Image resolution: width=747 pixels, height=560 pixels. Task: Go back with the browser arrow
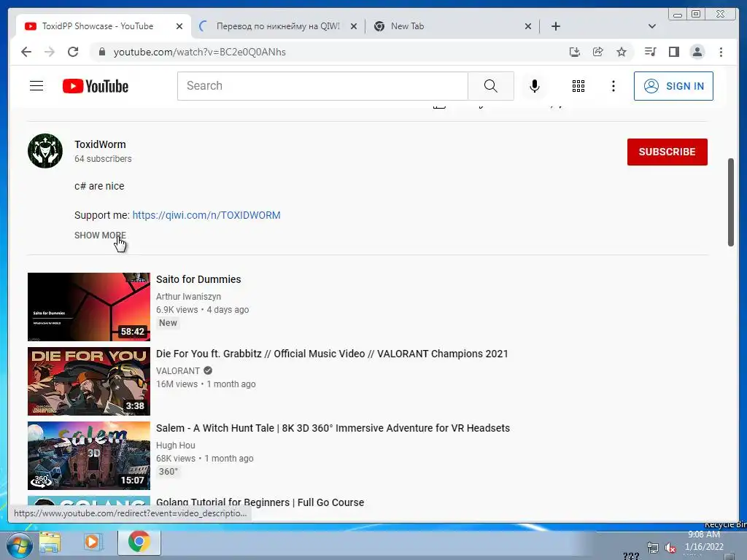(26, 52)
